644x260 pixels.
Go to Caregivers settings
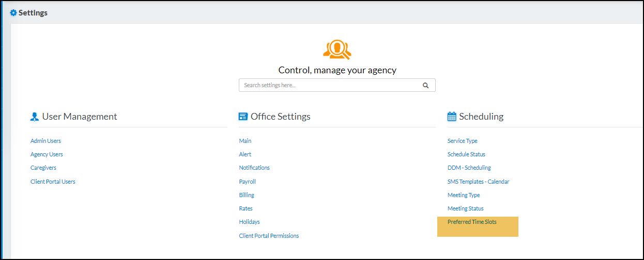[x=43, y=168]
